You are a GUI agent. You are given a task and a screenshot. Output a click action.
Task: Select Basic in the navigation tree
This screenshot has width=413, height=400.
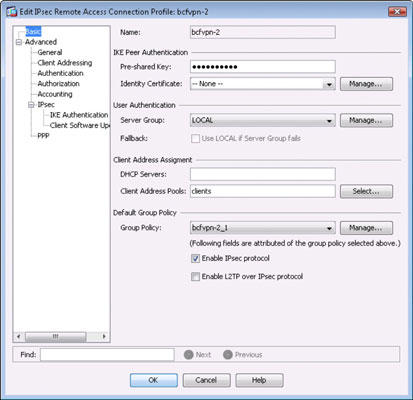33,32
